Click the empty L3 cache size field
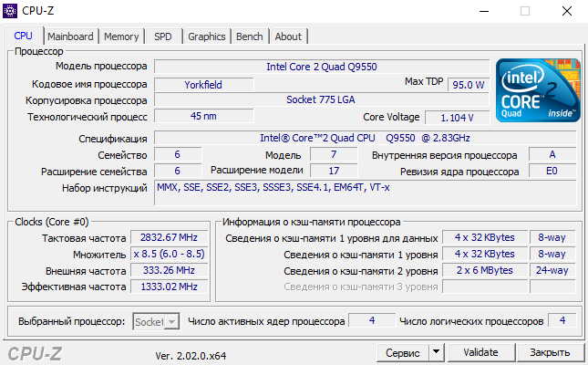The image size is (588, 365). pyautogui.click(x=485, y=287)
